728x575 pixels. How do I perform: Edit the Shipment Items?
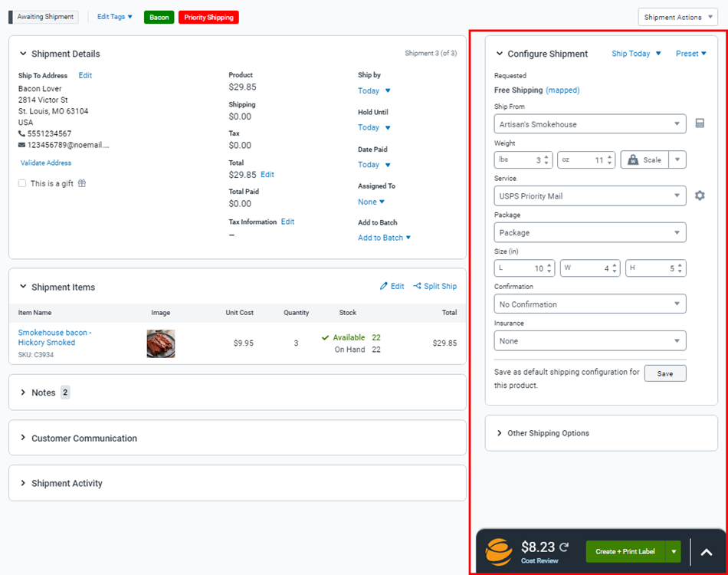392,286
